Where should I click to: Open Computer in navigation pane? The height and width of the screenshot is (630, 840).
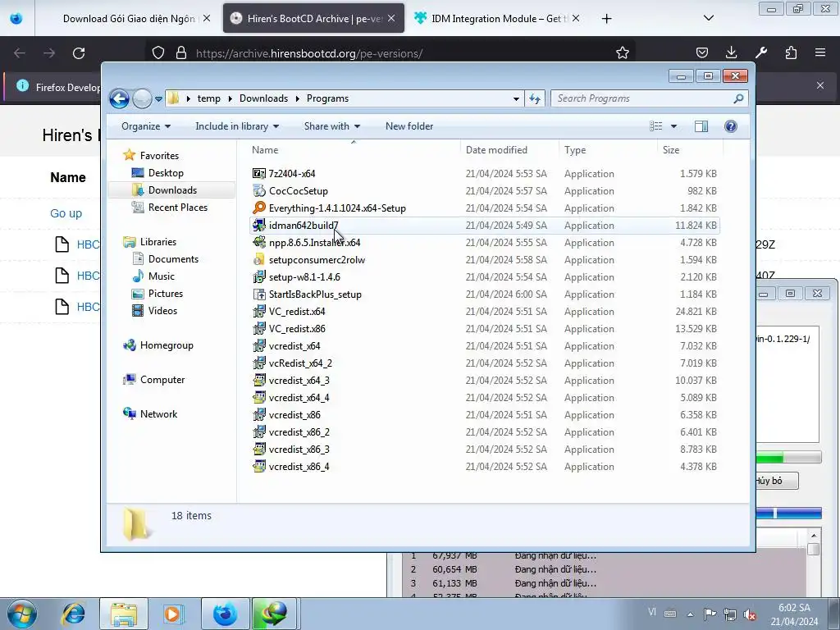coord(162,380)
